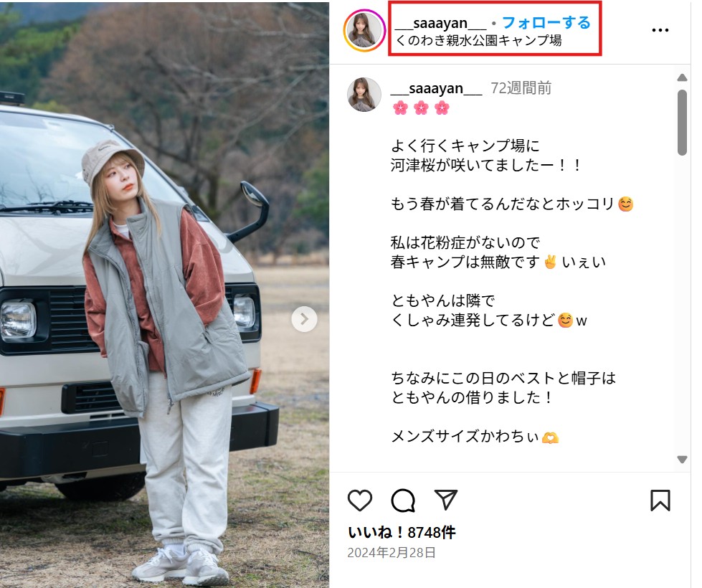View likes list via いいね！8748件
The width and height of the screenshot is (702, 588).
[402, 532]
